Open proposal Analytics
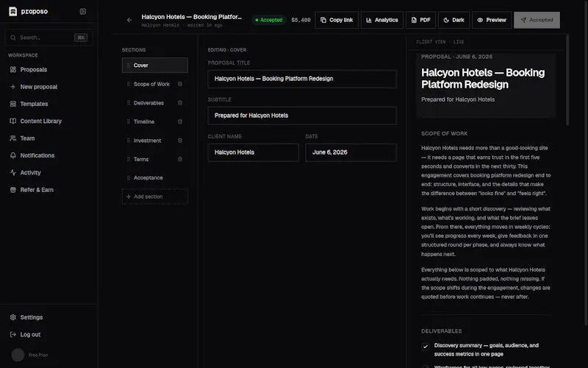 [x=382, y=20]
